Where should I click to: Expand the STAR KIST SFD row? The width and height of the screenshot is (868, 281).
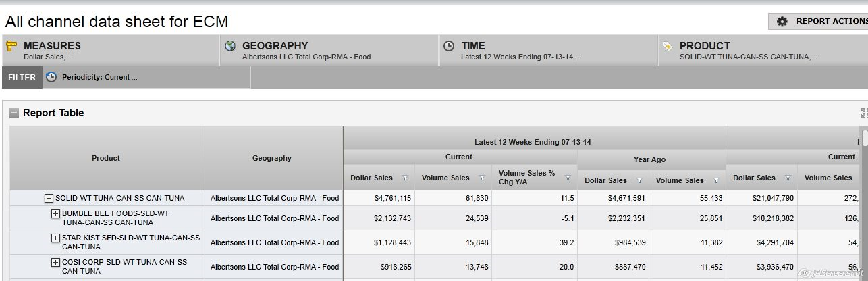coord(56,238)
